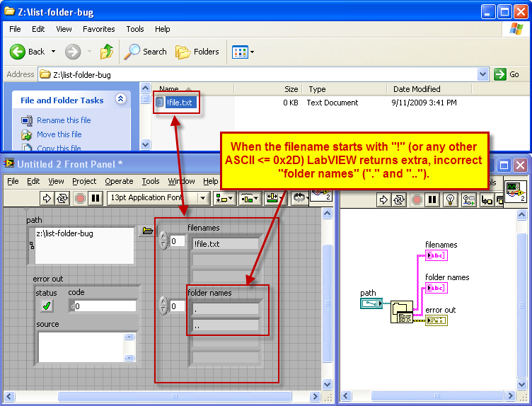This screenshot has width=532, height=406.
Task: Click Run arrow in block diagram toolbar
Action: pyautogui.click(x=383, y=199)
